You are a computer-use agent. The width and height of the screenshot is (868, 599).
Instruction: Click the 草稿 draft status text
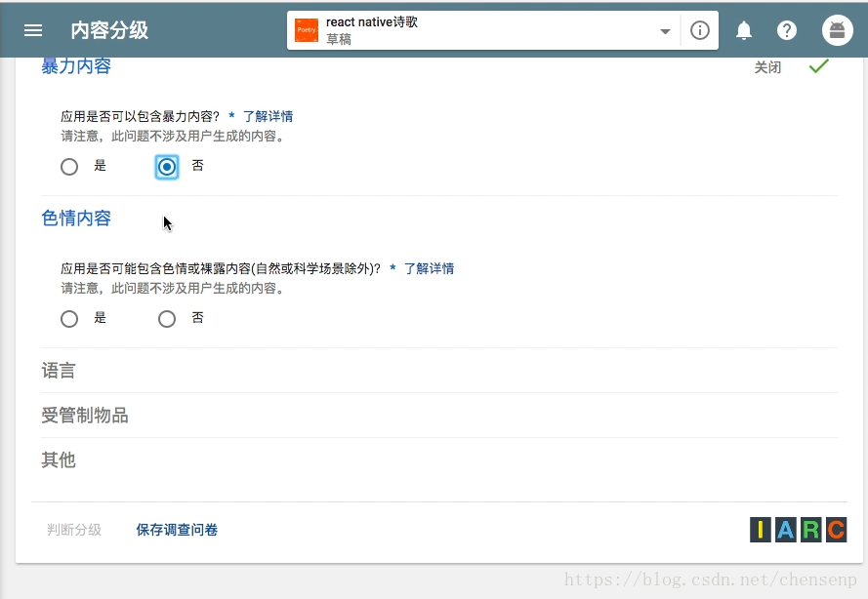339,39
